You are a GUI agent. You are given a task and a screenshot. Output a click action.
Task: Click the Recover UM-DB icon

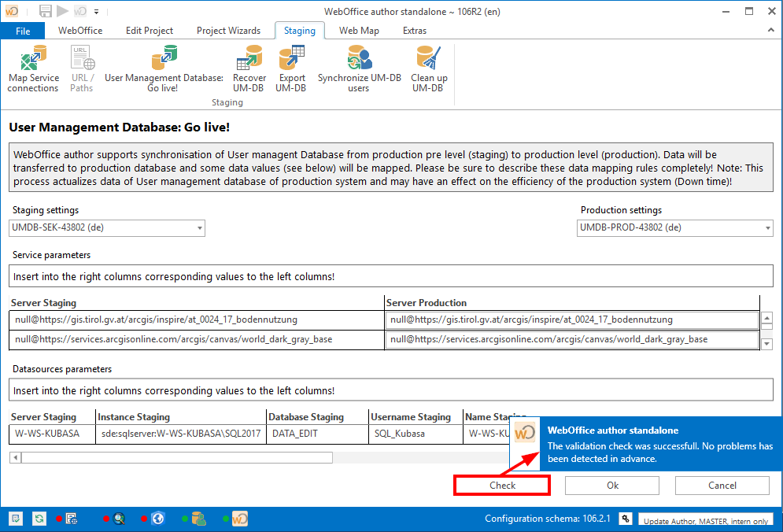tap(249, 63)
